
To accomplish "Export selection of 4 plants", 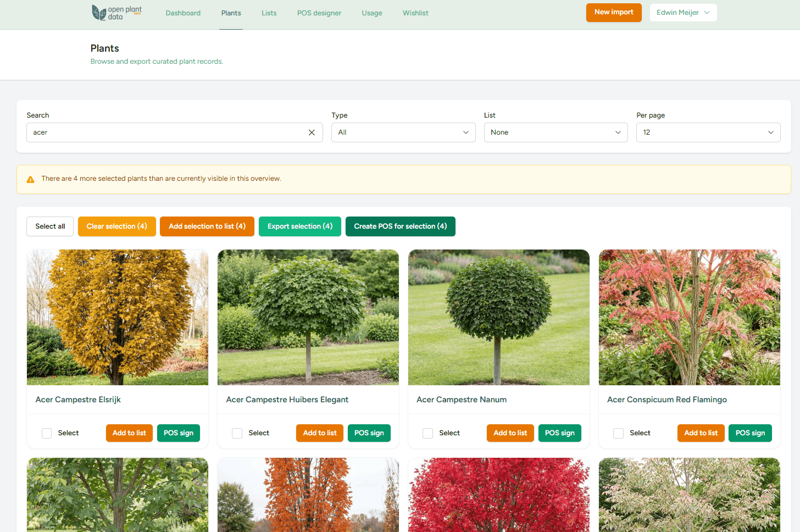I will [300, 226].
